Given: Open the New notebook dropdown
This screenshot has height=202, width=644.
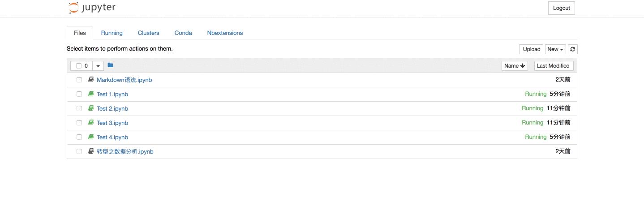Looking at the screenshot, I should (555, 49).
